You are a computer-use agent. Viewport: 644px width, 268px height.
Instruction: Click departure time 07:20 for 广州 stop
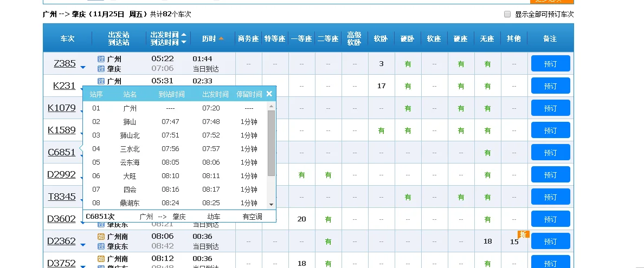211,108
